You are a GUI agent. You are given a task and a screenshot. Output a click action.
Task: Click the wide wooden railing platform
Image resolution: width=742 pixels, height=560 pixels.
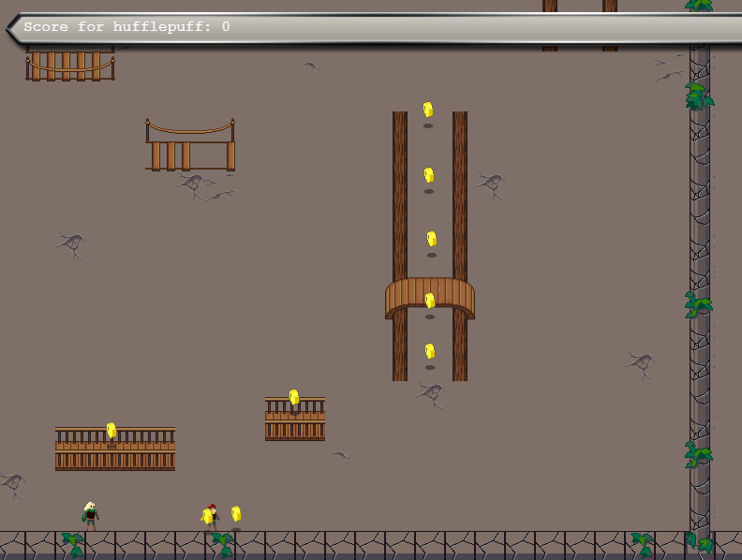pos(115,449)
